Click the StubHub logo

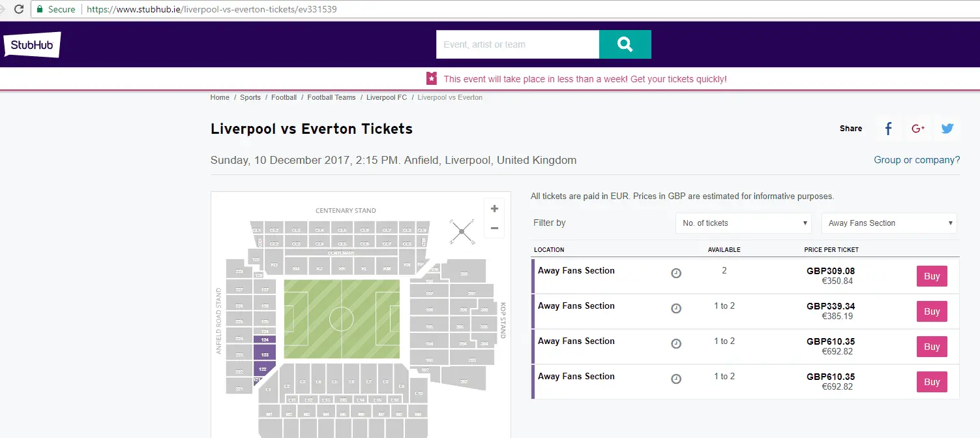pyautogui.click(x=32, y=44)
